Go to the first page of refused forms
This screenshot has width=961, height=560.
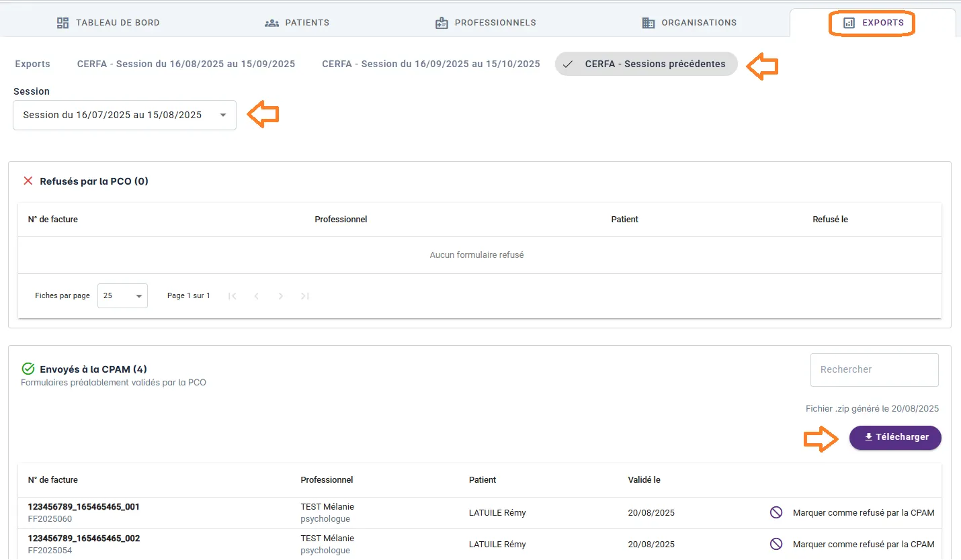tap(233, 296)
